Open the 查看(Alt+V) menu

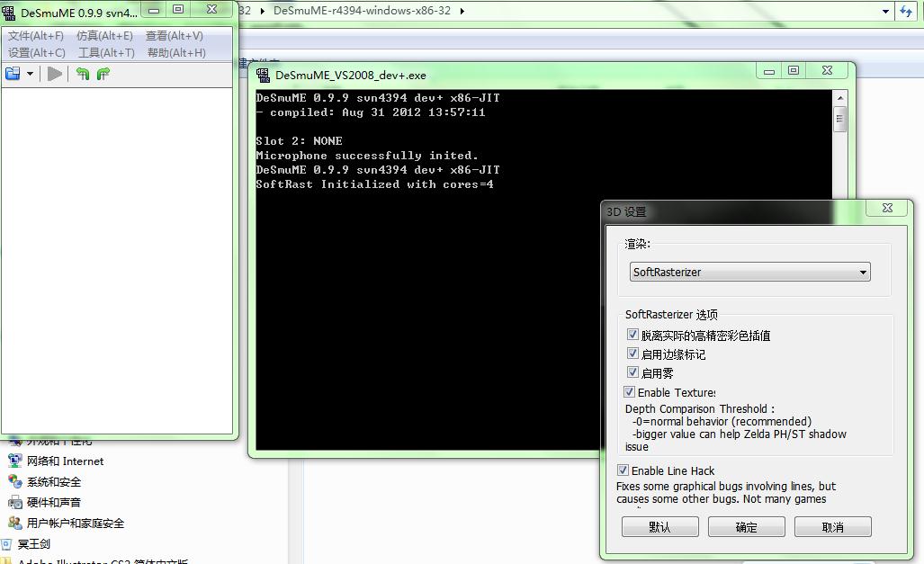point(175,36)
